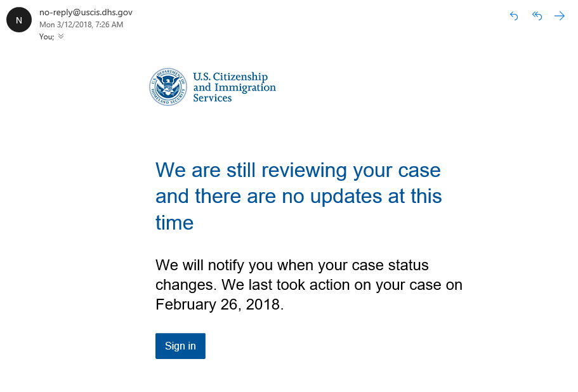Click the February 26, 2018 date text

(x=220, y=304)
